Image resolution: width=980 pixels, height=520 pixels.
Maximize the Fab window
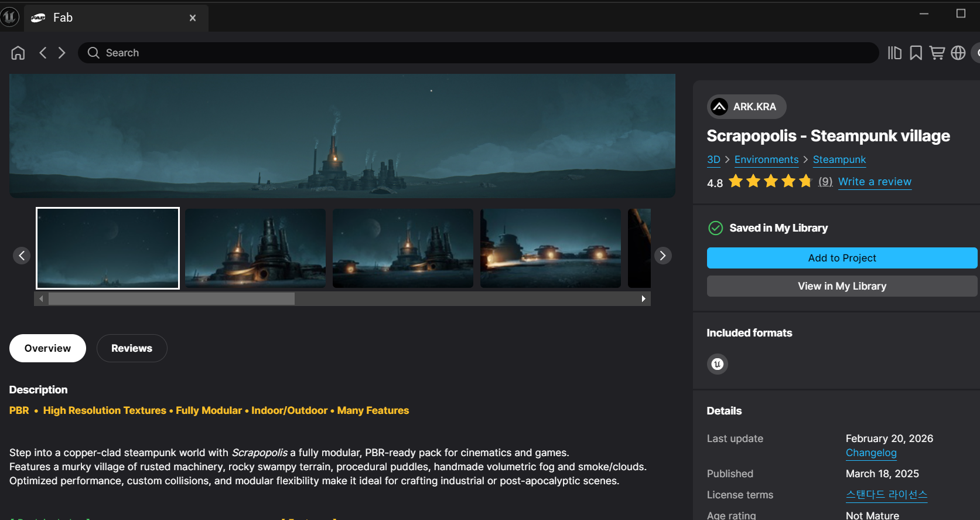(961, 13)
